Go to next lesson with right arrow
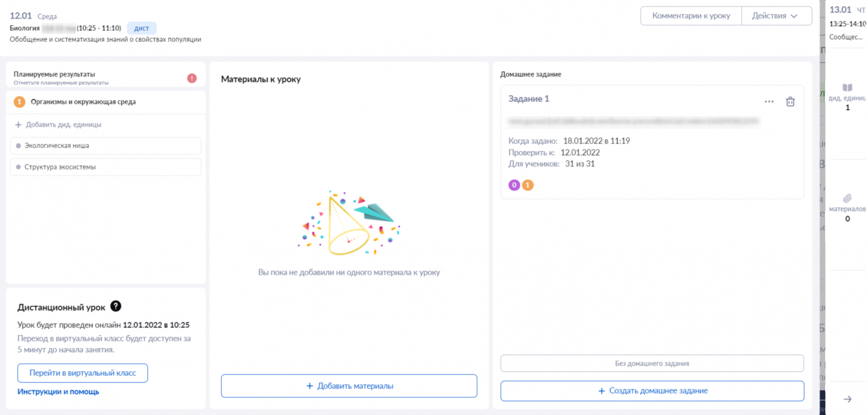Viewport: 868px width, 415px height. click(847, 399)
